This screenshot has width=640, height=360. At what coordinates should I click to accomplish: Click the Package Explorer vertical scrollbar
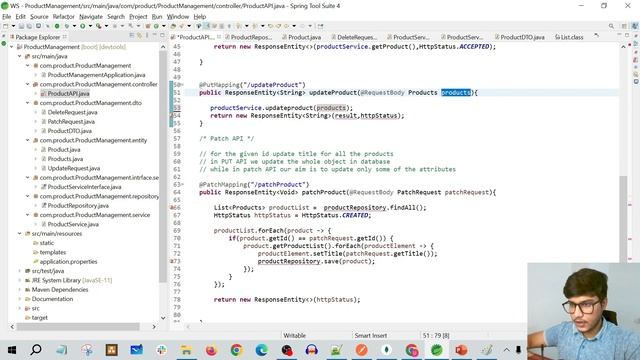click(x=163, y=167)
